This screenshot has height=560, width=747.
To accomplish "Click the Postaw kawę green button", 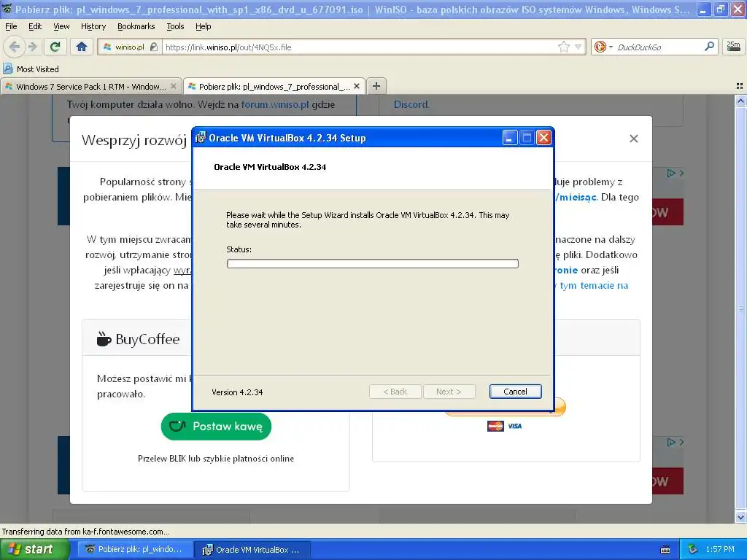I will [x=216, y=426].
